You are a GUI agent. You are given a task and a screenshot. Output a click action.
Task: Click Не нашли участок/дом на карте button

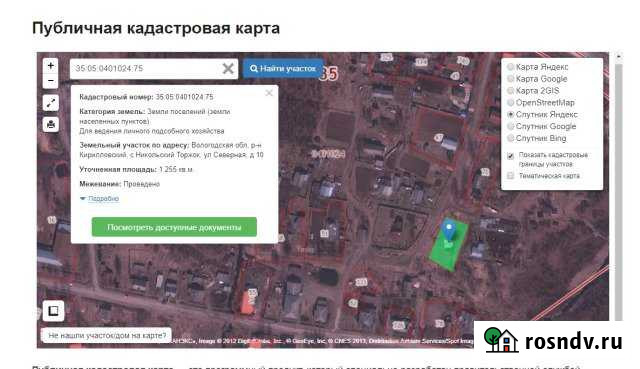pos(107,335)
